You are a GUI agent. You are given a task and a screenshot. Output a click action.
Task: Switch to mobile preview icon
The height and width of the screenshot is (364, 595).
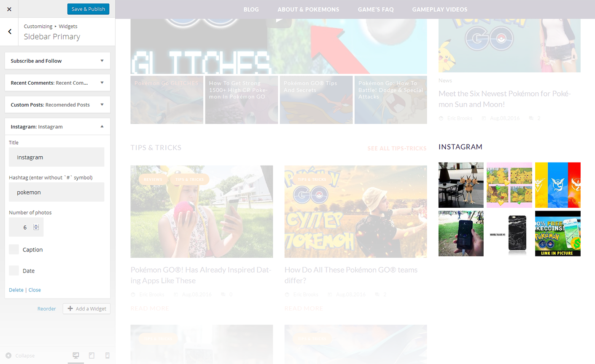[107, 356]
